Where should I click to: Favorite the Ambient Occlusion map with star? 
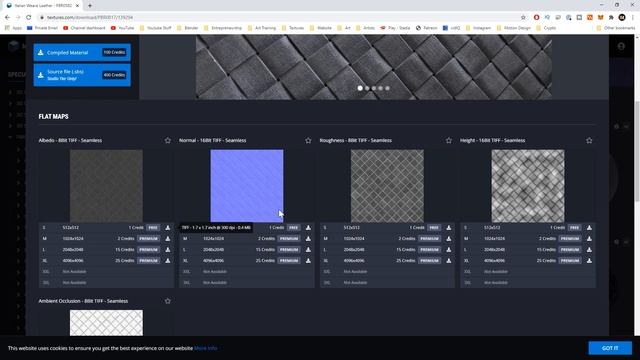pyautogui.click(x=168, y=301)
